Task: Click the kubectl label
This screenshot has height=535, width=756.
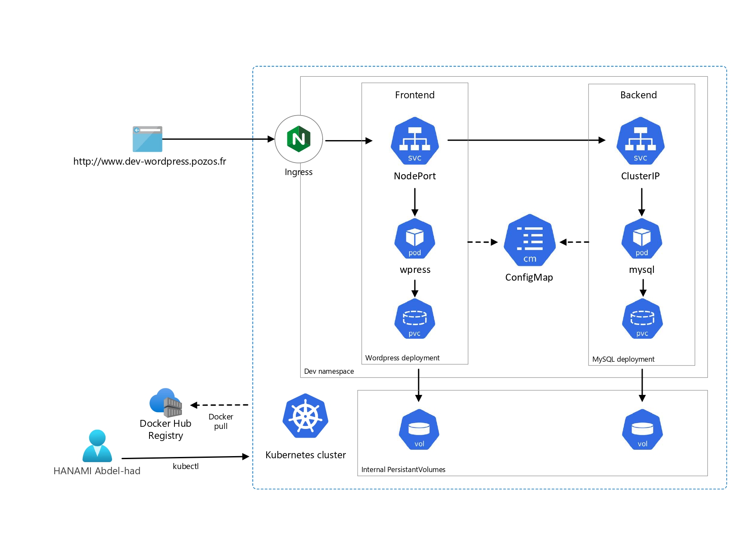Action: (186, 466)
